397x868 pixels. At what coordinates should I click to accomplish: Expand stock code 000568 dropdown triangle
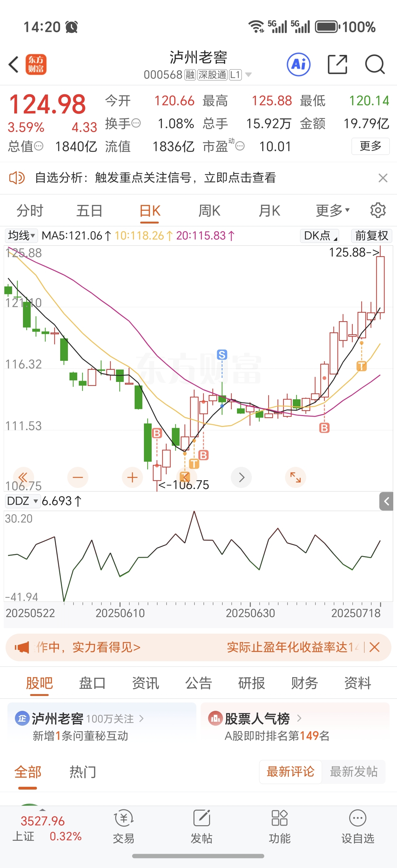(248, 74)
